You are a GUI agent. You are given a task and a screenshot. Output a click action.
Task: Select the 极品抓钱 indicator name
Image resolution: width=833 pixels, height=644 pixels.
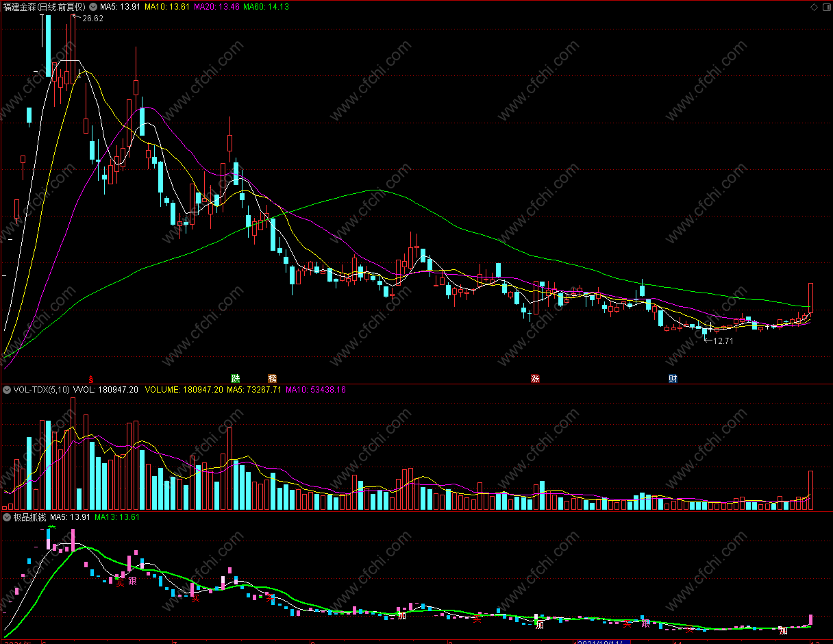click(x=30, y=517)
